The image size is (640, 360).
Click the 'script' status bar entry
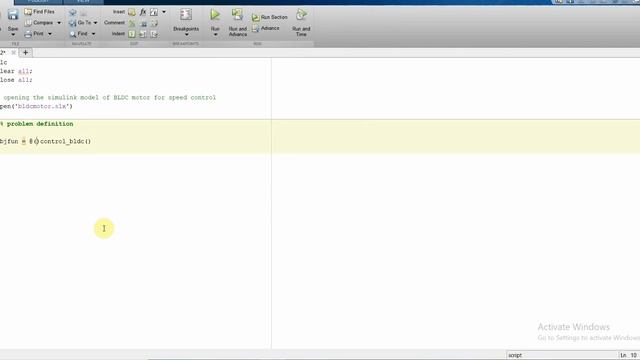tap(515, 356)
